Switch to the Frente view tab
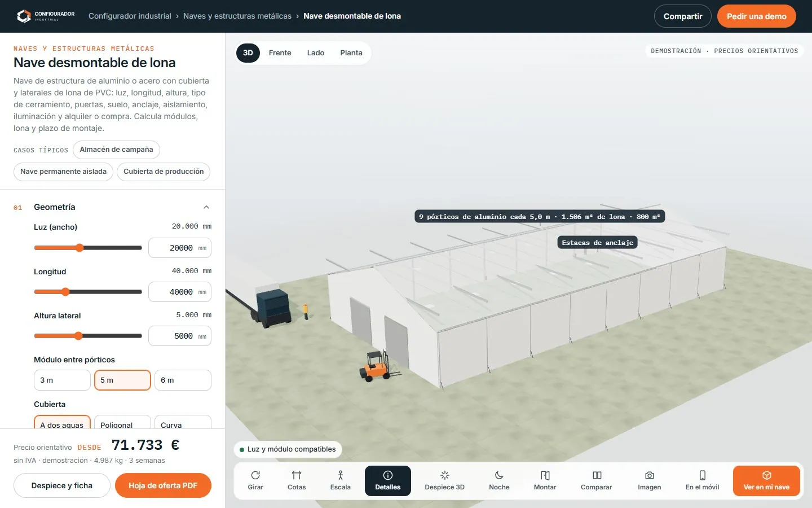812x508 pixels. tap(280, 52)
